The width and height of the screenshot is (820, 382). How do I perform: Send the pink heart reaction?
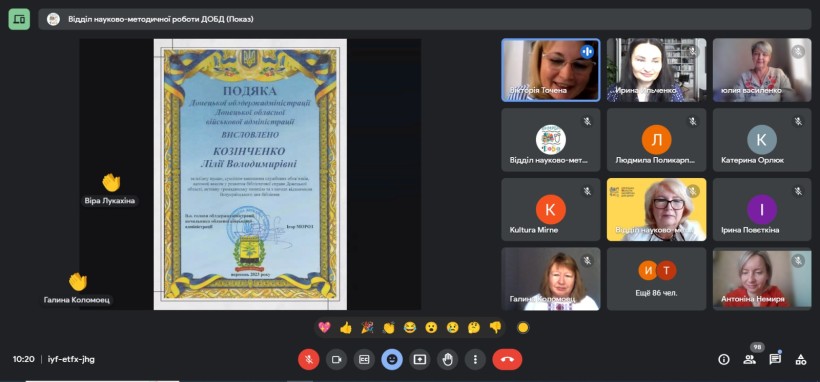click(x=324, y=328)
